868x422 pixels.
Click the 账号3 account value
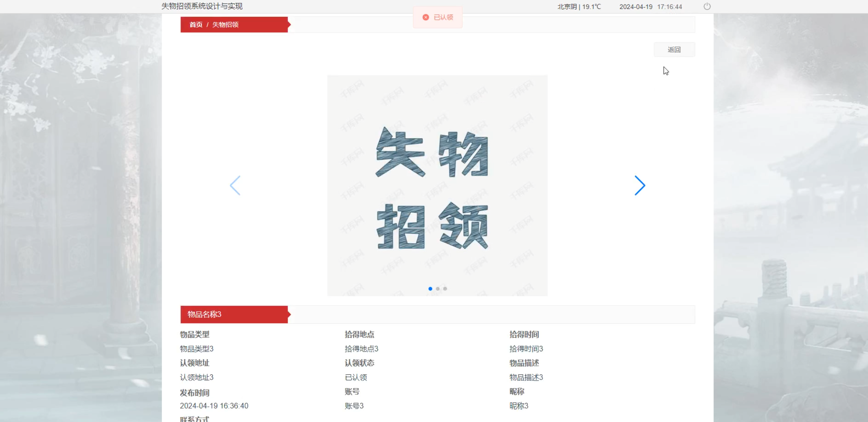pos(354,406)
